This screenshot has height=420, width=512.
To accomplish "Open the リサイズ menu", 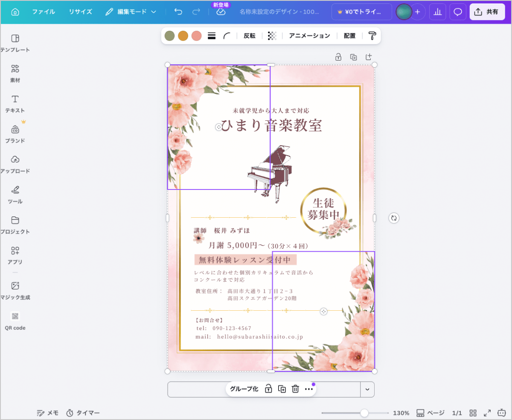I will [x=80, y=12].
